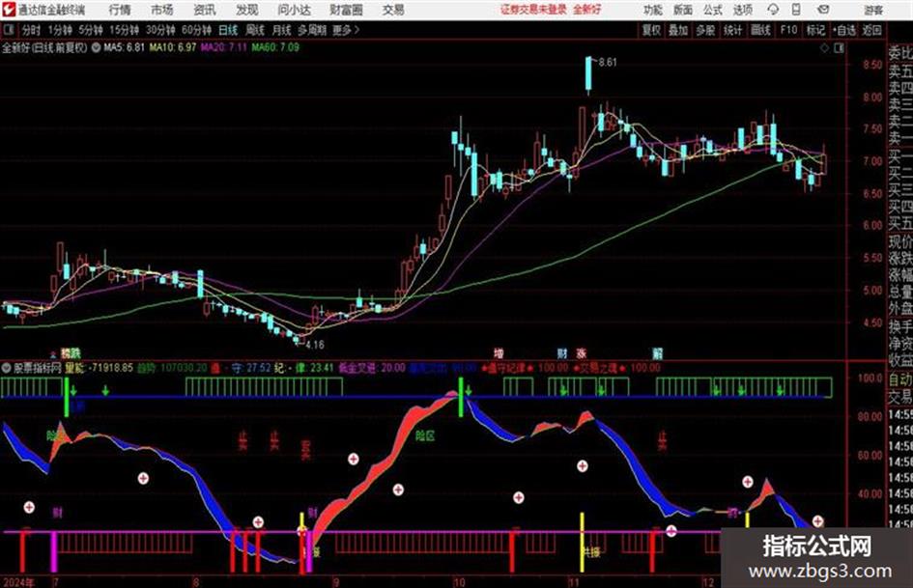913x588 pixels.
Task: Open the round icon before 股票指标网
Action: pyautogui.click(x=7, y=368)
